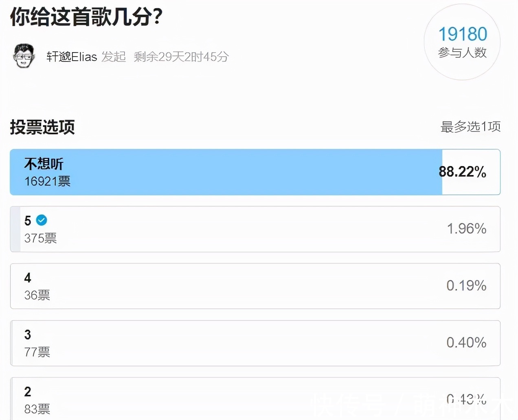Viewport: 518px width, 420px height.
Task: Click the blue progress bar of 不想听
Action: [x=224, y=172]
